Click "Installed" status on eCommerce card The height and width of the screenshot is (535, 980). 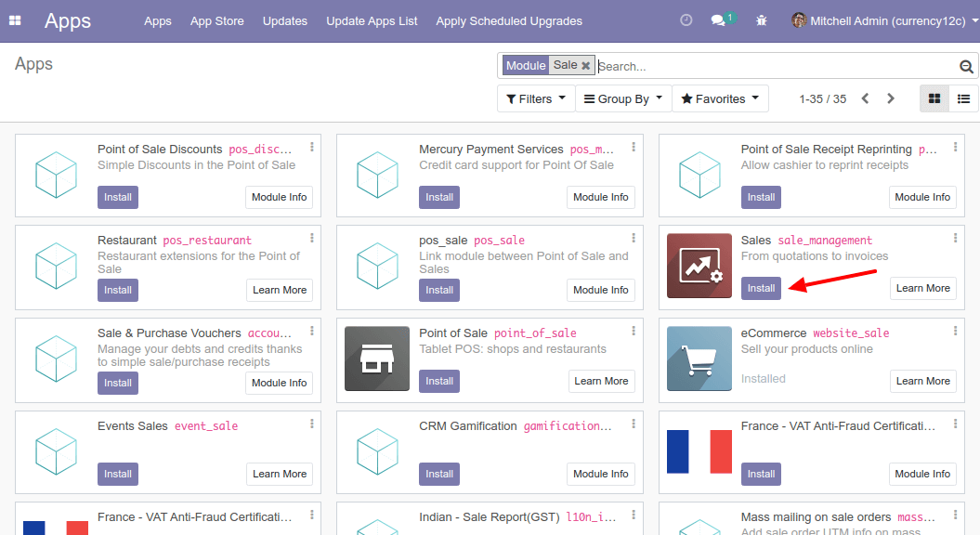[x=764, y=379]
